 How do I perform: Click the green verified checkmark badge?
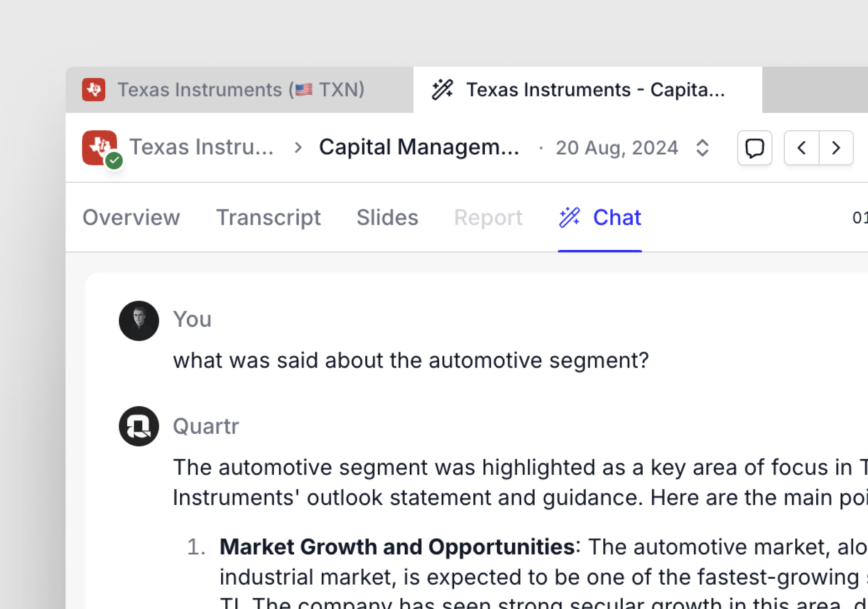(x=114, y=160)
